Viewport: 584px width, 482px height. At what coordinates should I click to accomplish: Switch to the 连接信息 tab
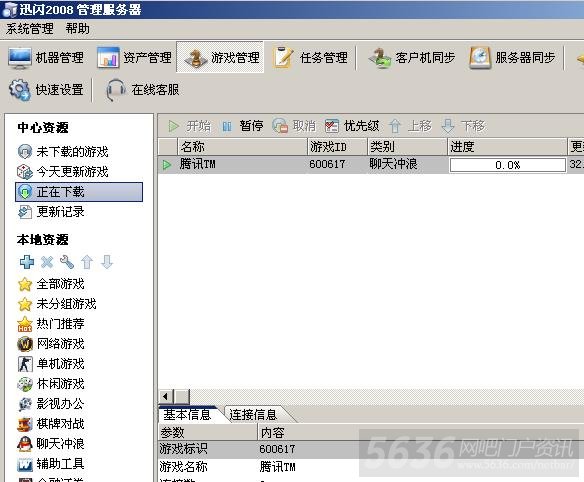click(x=253, y=415)
